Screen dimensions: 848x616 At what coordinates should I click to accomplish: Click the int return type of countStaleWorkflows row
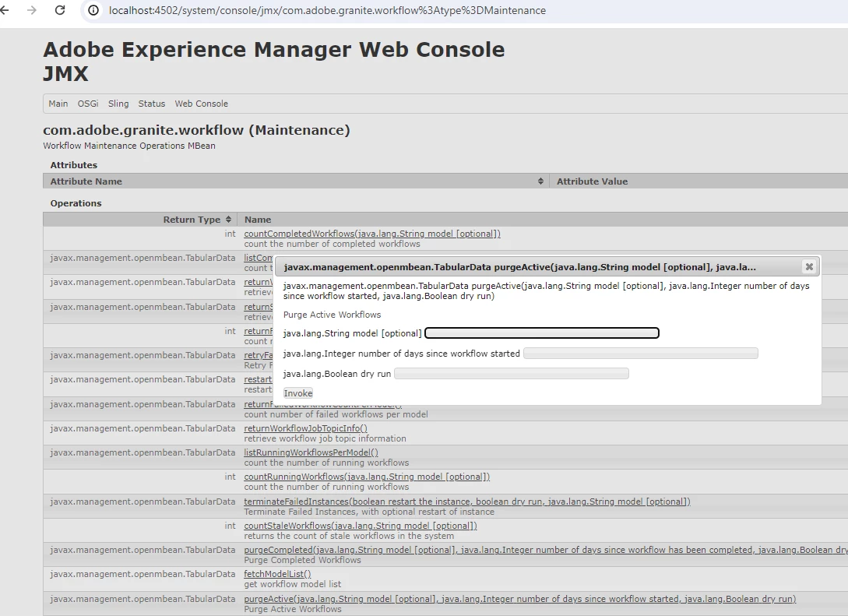pyautogui.click(x=230, y=526)
